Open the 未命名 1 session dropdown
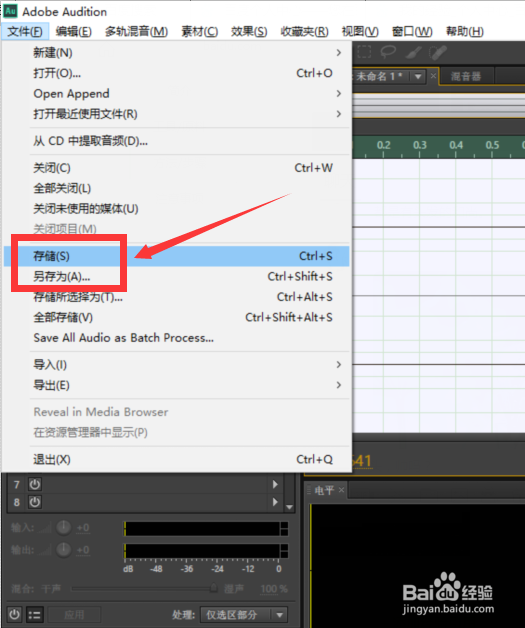Viewport: 525px width, 628px height. point(418,76)
